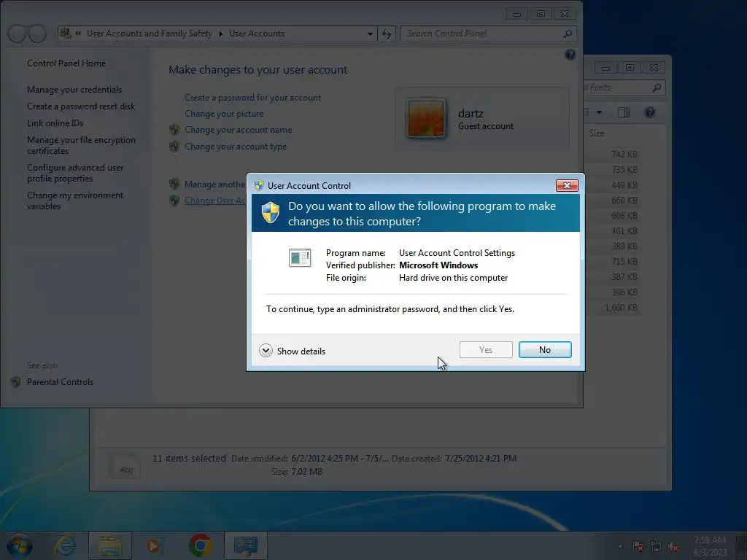
Task: Click shield icon beside Manage another account
Action: [174, 184]
